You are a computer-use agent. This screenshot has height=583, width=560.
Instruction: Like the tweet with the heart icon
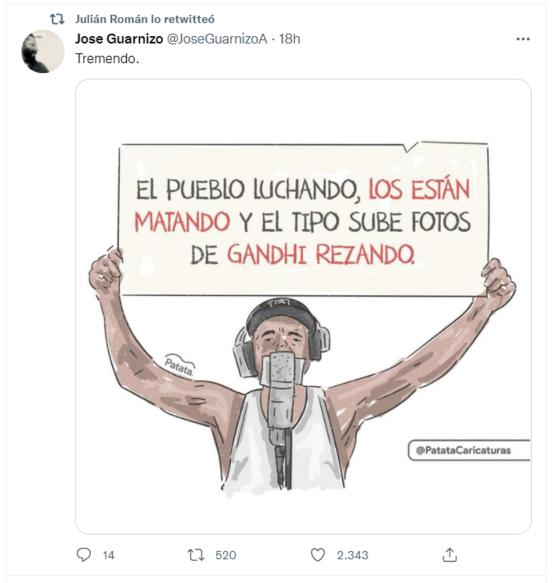tap(318, 555)
